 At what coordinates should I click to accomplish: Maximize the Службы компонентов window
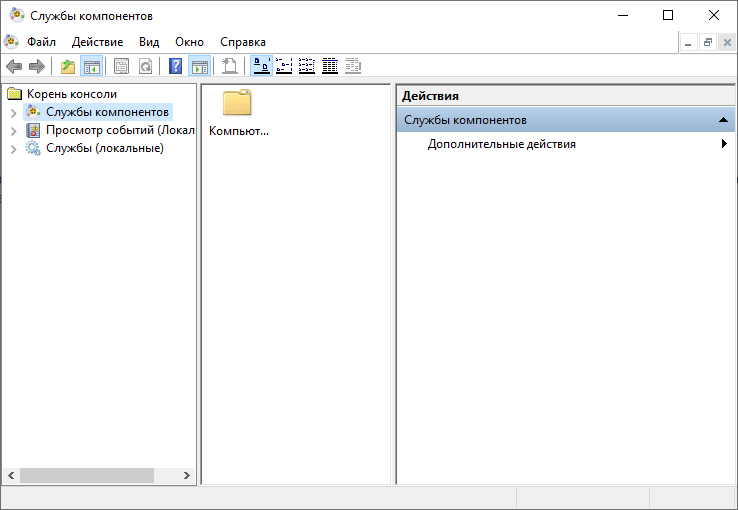click(668, 16)
